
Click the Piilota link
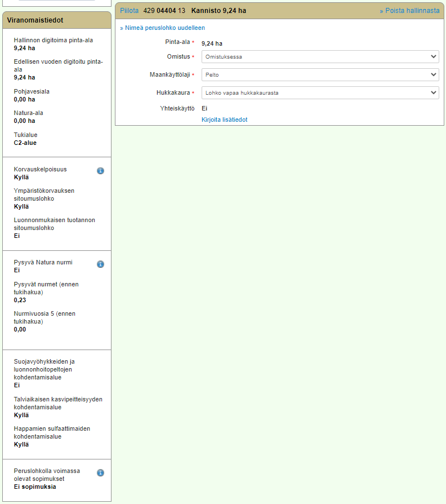click(129, 11)
